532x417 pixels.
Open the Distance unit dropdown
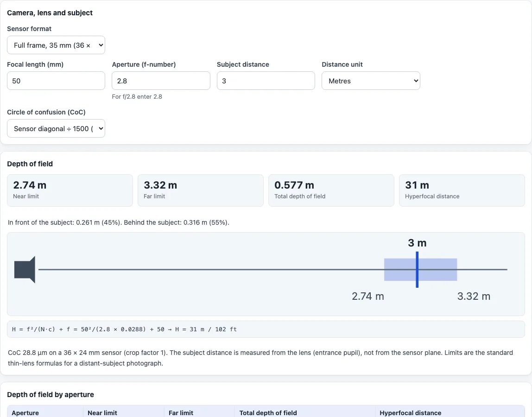click(x=371, y=81)
